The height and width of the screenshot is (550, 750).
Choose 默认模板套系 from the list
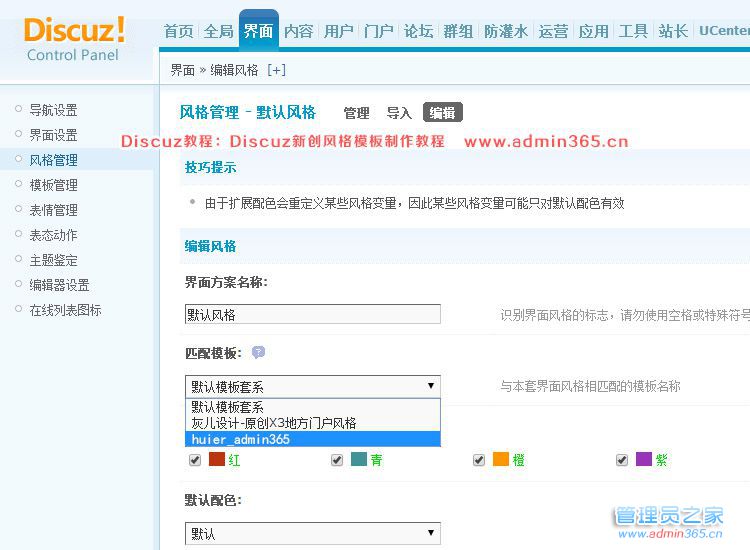[313, 407]
